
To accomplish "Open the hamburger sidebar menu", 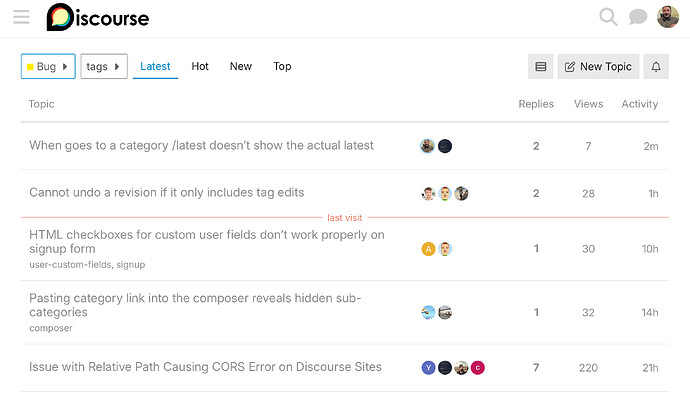I will point(21,17).
